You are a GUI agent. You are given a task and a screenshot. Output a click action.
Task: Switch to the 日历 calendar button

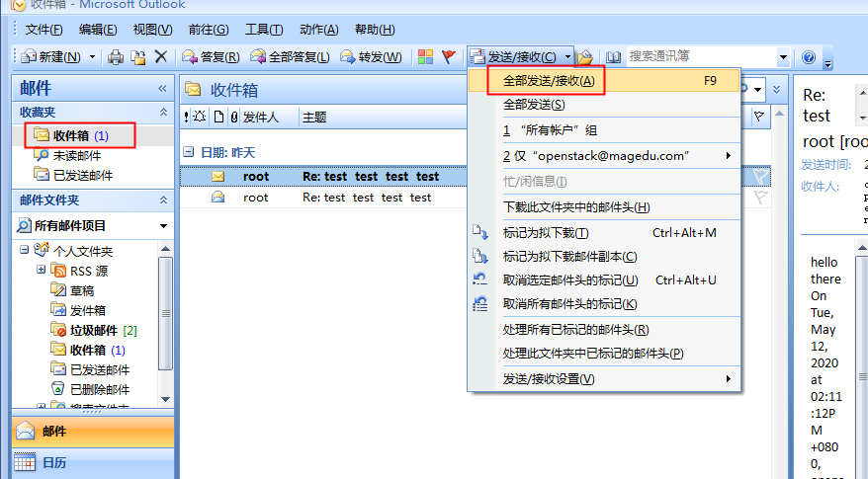[93, 462]
